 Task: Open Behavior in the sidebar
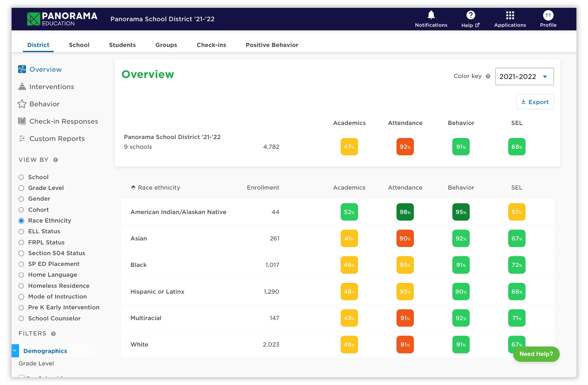[45, 104]
